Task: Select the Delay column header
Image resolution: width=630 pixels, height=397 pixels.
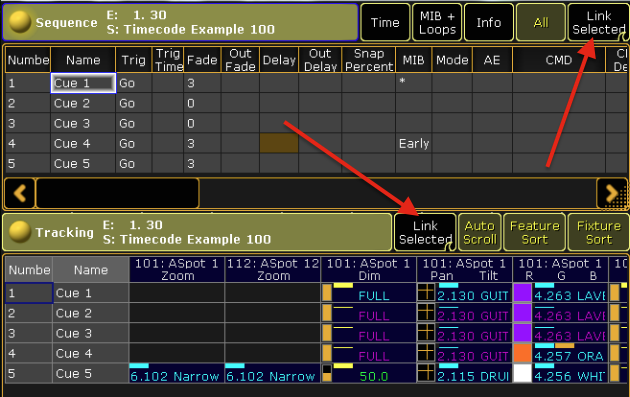Action: (279, 60)
